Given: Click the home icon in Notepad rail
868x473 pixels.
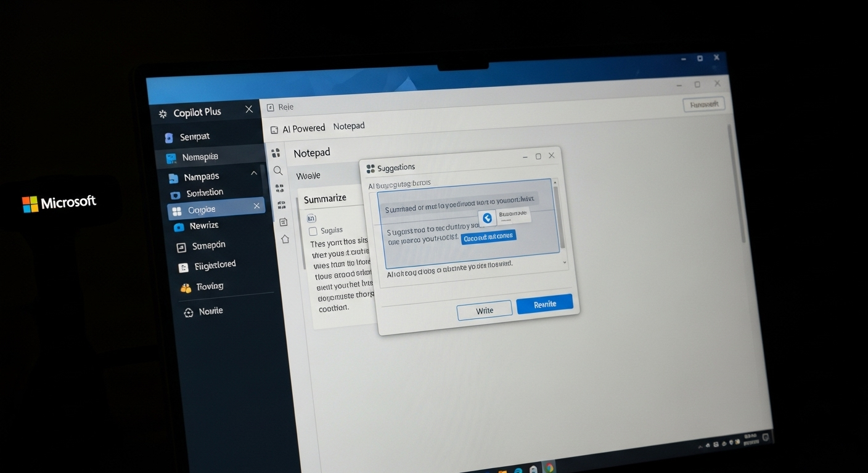Looking at the screenshot, I should 285,239.
